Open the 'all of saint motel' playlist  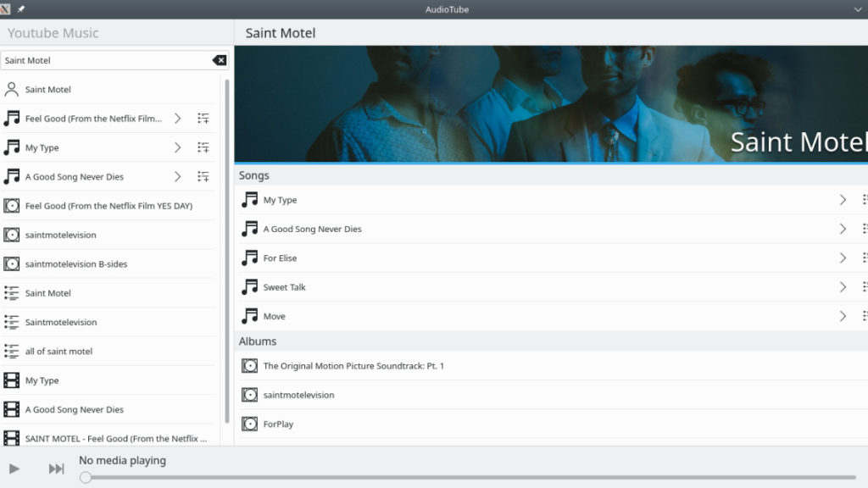58,351
